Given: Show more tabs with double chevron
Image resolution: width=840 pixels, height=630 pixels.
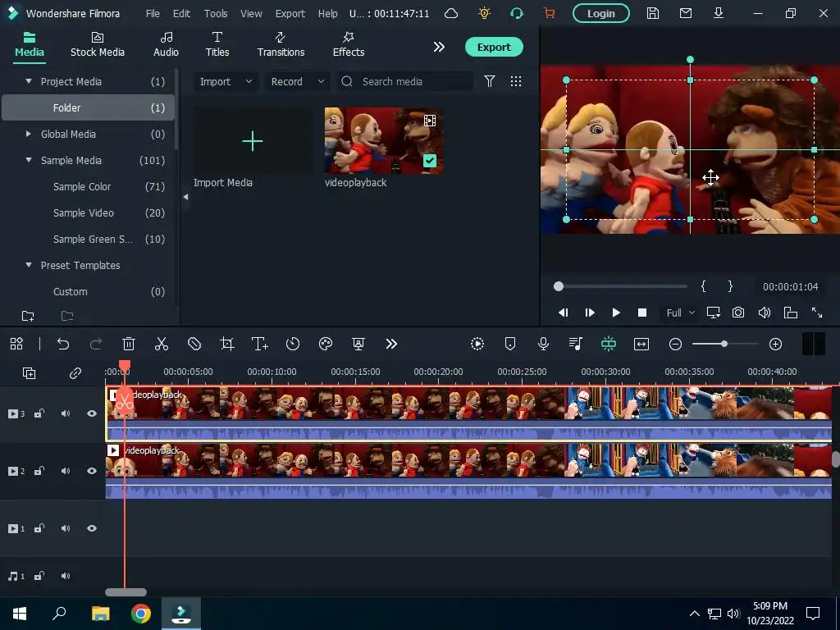Looking at the screenshot, I should (439, 47).
